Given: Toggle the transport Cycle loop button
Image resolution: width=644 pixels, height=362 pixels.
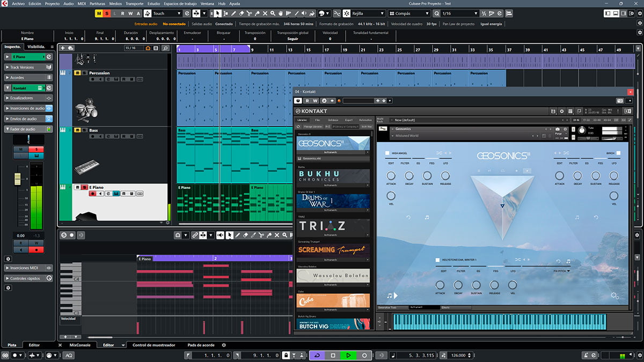Looking at the screenshot, I should click(317, 355).
